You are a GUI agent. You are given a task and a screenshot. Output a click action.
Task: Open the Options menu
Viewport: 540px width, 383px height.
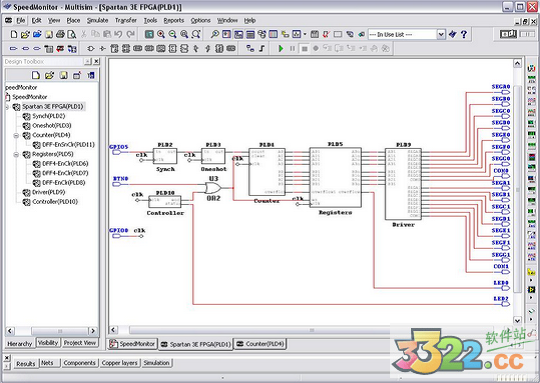click(x=200, y=20)
